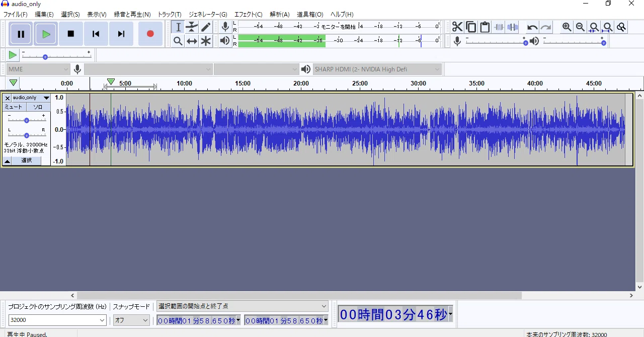Click Play-at-speed green triangle button

coord(13,55)
